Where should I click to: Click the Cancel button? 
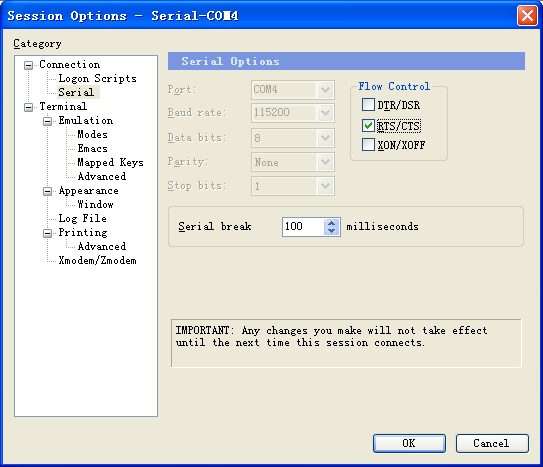click(x=492, y=443)
